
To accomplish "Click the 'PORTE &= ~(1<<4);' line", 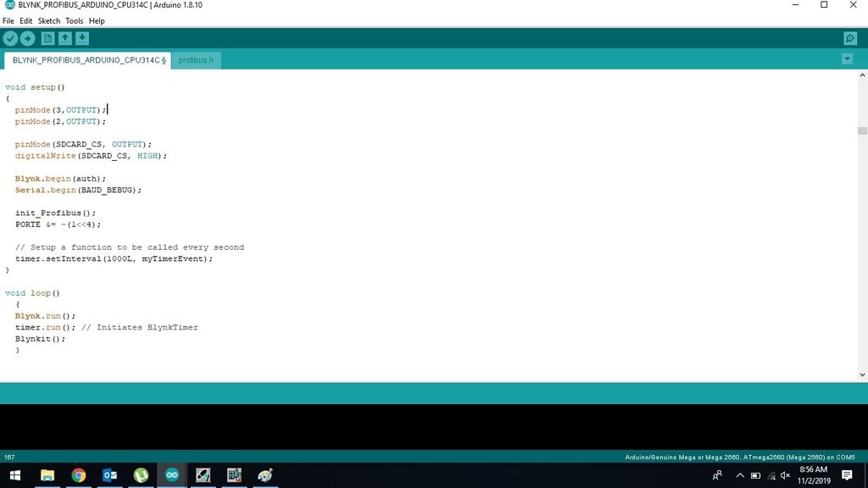I will coord(58,224).
